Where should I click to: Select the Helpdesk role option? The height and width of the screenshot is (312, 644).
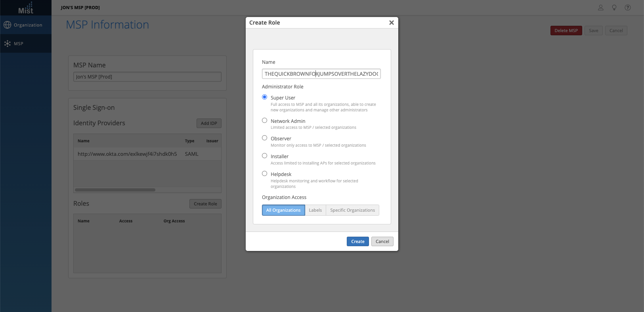[x=264, y=174]
